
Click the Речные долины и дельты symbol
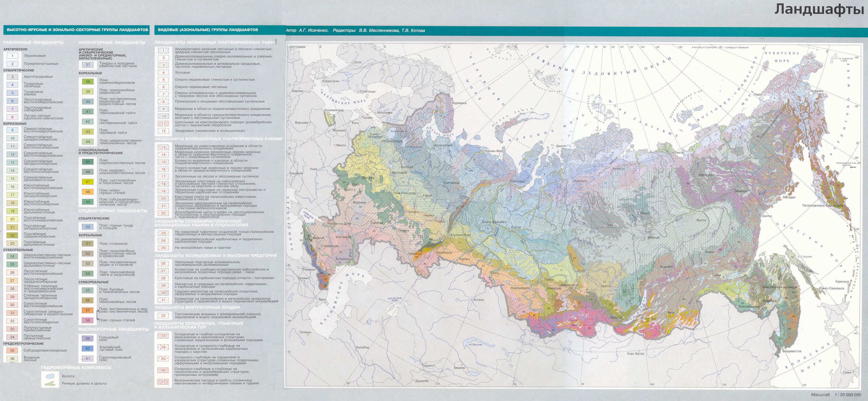point(50,383)
